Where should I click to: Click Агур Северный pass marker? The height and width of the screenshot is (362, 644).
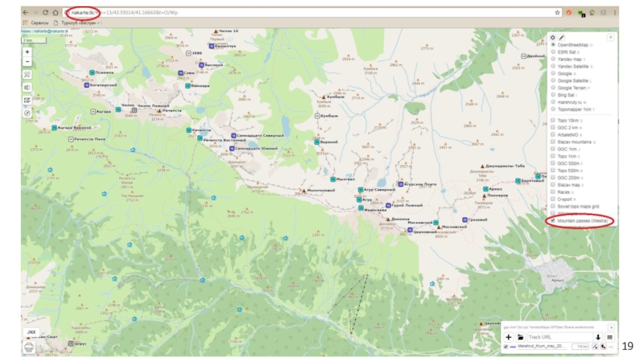click(x=361, y=190)
